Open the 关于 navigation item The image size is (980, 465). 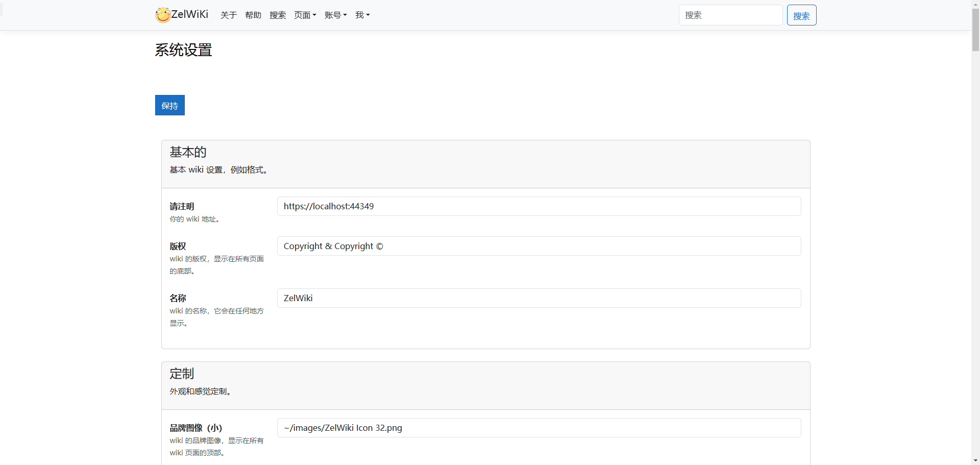pyautogui.click(x=228, y=15)
